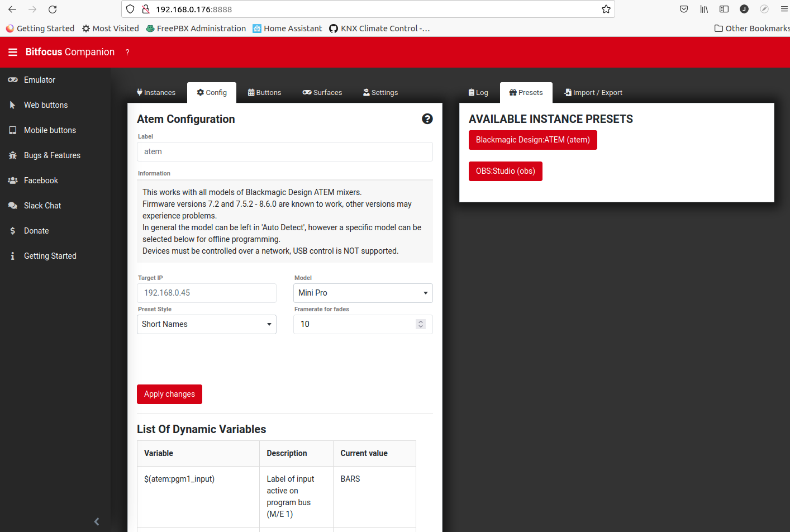Image resolution: width=790 pixels, height=532 pixels.
Task: Open the Surfaces tab
Action: (322, 93)
